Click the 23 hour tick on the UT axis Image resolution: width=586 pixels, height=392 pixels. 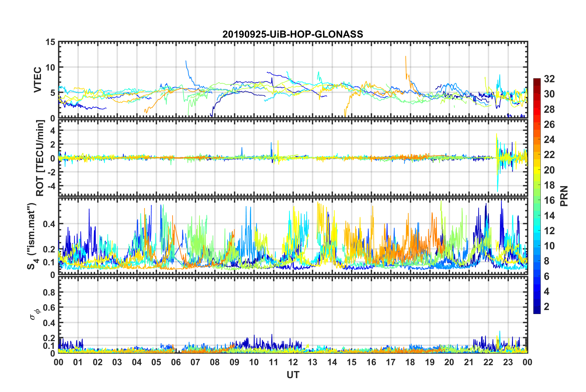pos(508,362)
